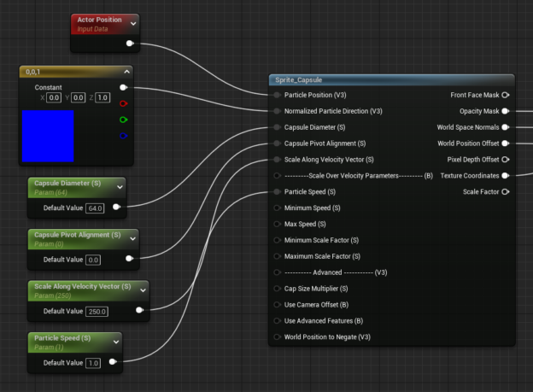Screen dimensions: 533x392
Task: Click the Scale Over Velocity Parameters (B) pin
Action: (x=277, y=175)
